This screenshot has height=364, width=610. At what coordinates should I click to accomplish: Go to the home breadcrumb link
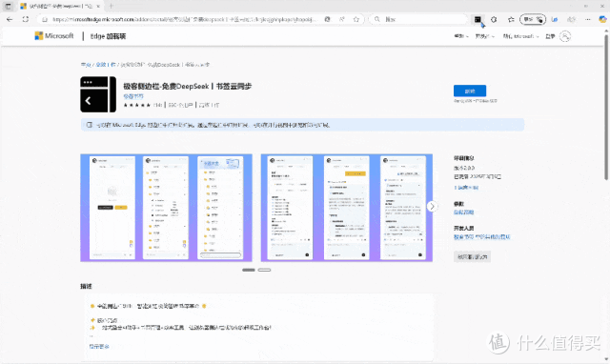tap(86, 65)
